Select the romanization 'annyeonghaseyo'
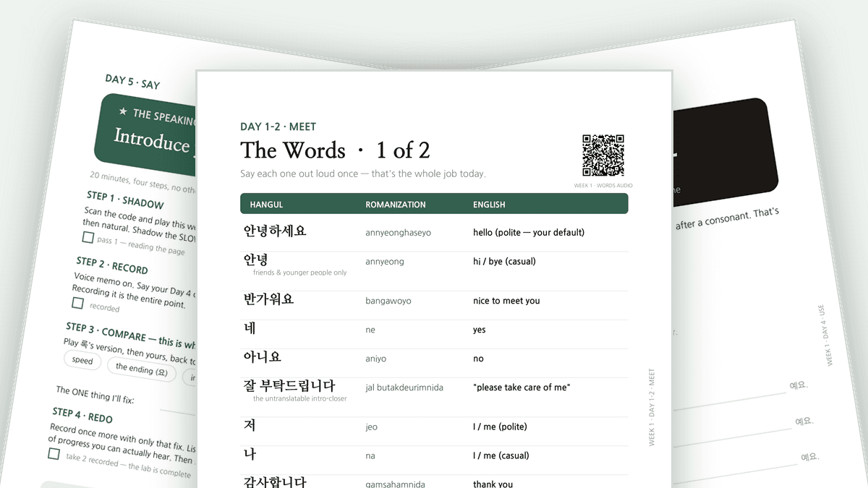Image resolution: width=868 pixels, height=488 pixels. pyautogui.click(x=398, y=233)
